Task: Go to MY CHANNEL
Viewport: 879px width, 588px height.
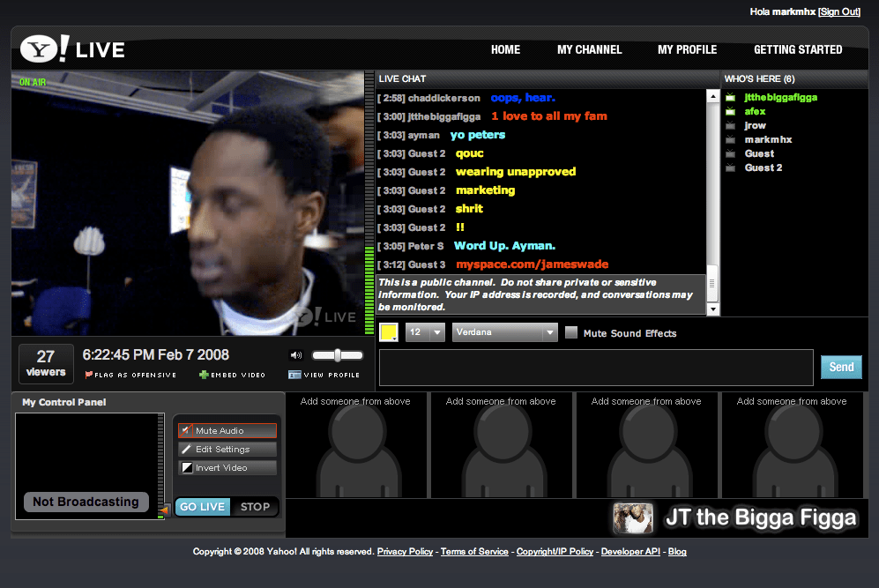Action: pos(589,50)
